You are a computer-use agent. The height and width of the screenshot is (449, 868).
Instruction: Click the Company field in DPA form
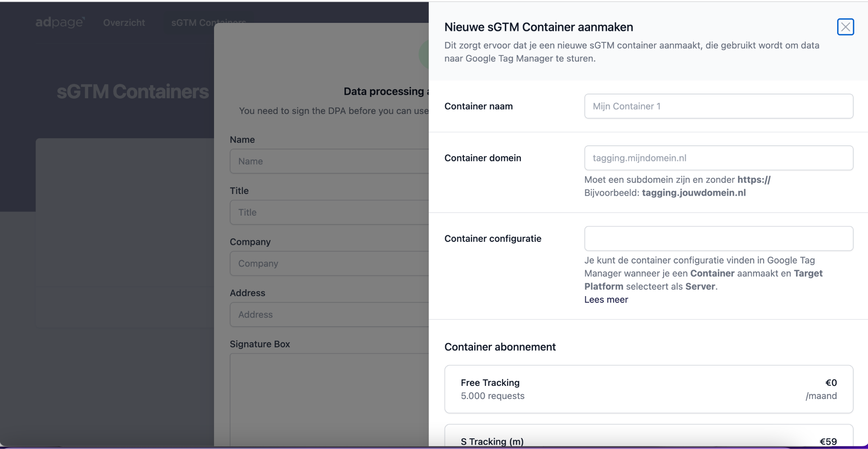coord(329,263)
